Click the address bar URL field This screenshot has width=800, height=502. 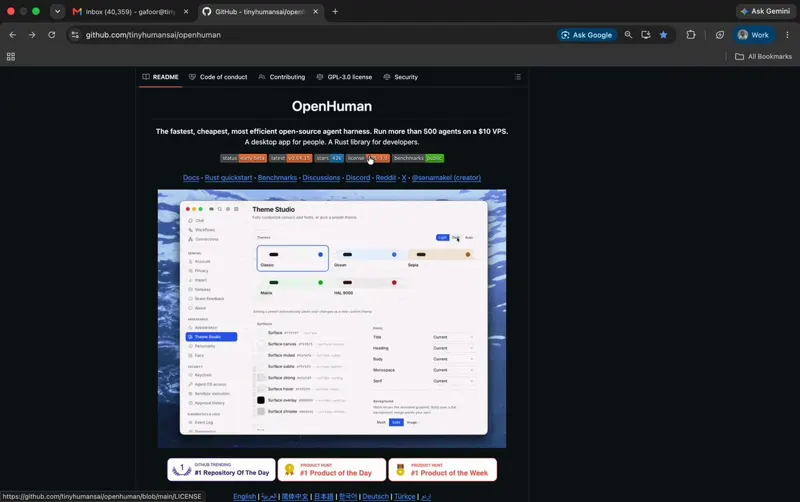tap(316, 35)
